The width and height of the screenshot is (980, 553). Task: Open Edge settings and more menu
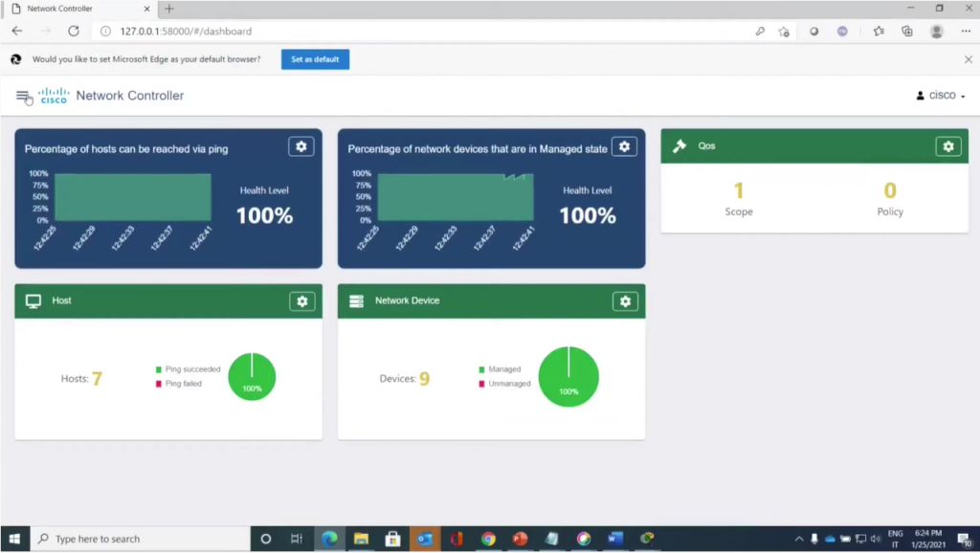click(x=966, y=32)
